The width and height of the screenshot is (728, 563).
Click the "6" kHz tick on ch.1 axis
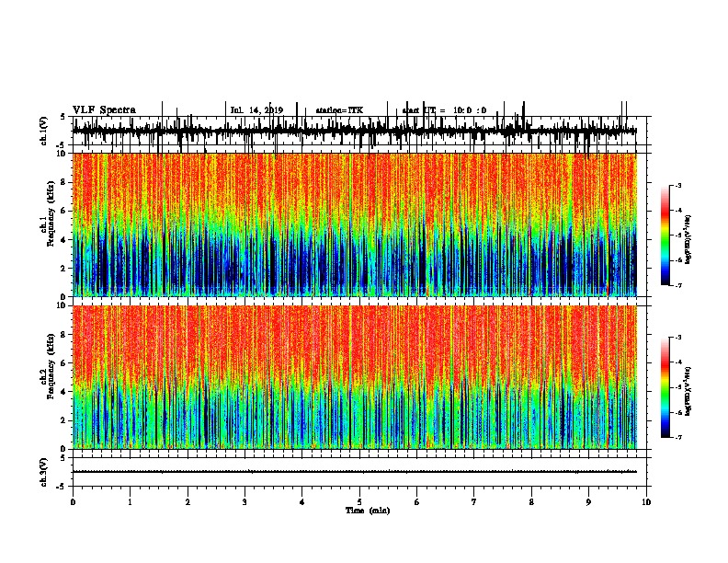(x=63, y=211)
